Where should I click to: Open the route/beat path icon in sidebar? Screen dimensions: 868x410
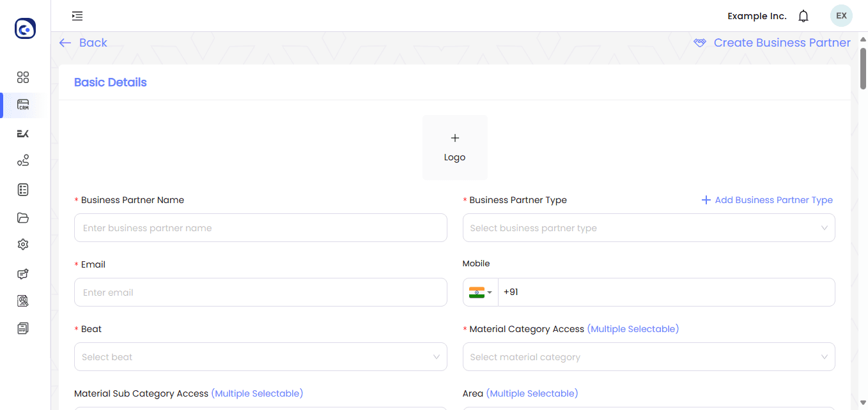pyautogui.click(x=23, y=160)
